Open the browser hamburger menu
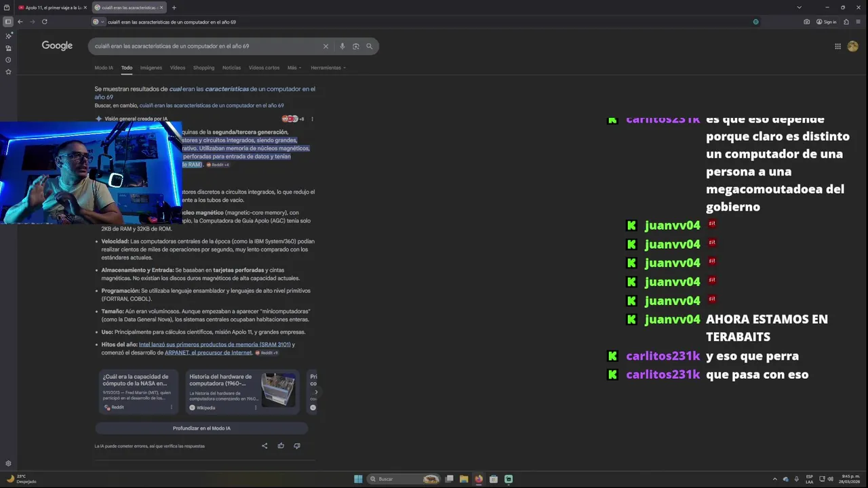This screenshot has width=868, height=488. coord(859,22)
